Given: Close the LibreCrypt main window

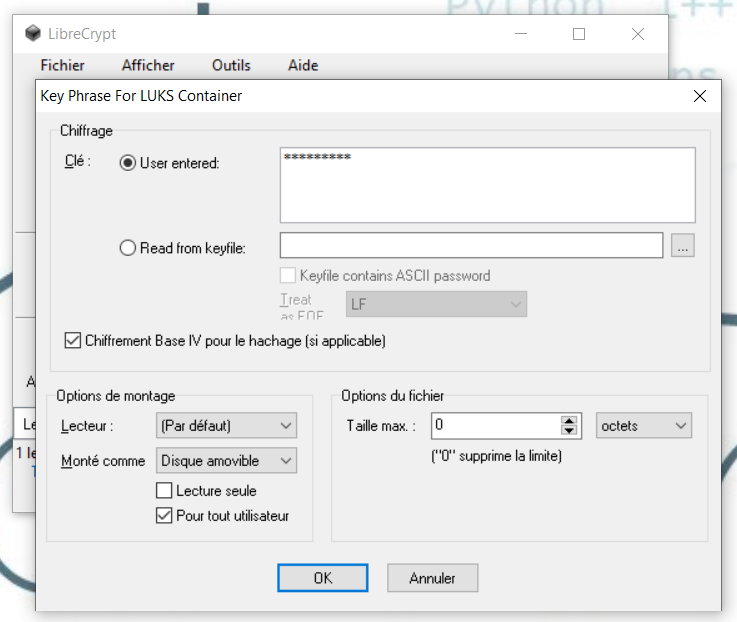Looking at the screenshot, I should (637, 34).
